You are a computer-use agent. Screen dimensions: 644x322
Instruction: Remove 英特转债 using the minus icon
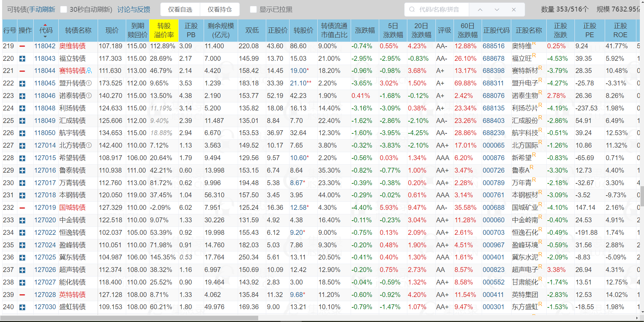coord(22,295)
